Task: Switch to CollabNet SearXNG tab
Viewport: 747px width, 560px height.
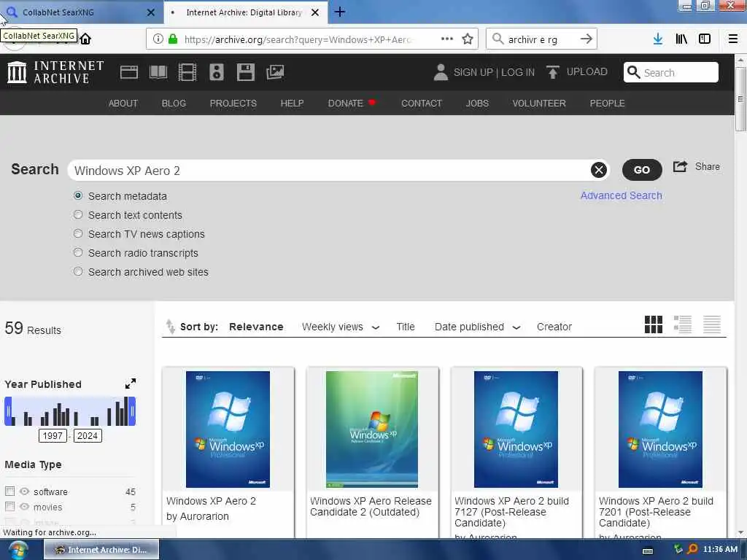Action: tap(81, 12)
